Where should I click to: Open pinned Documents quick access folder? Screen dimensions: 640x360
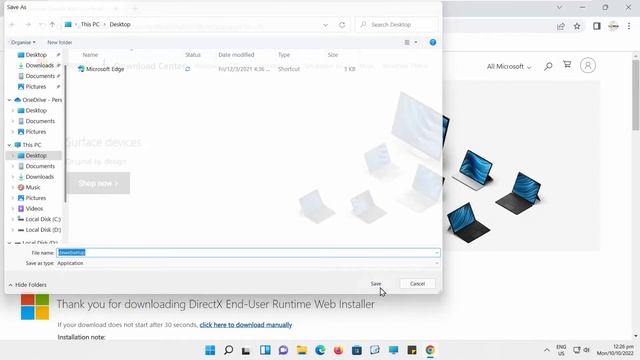pos(40,76)
